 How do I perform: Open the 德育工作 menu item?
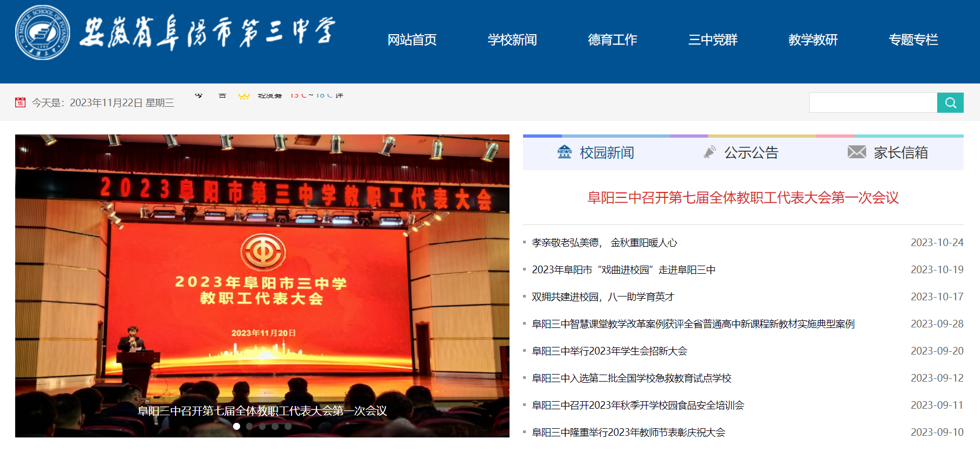point(612,40)
